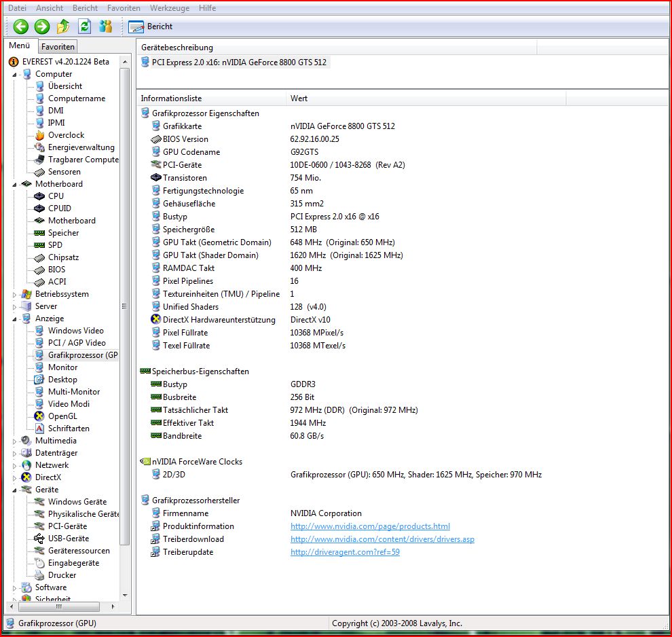This screenshot has width=672, height=637.
Task: Select Monitor in the Anzeige tree
Action: coord(62,367)
